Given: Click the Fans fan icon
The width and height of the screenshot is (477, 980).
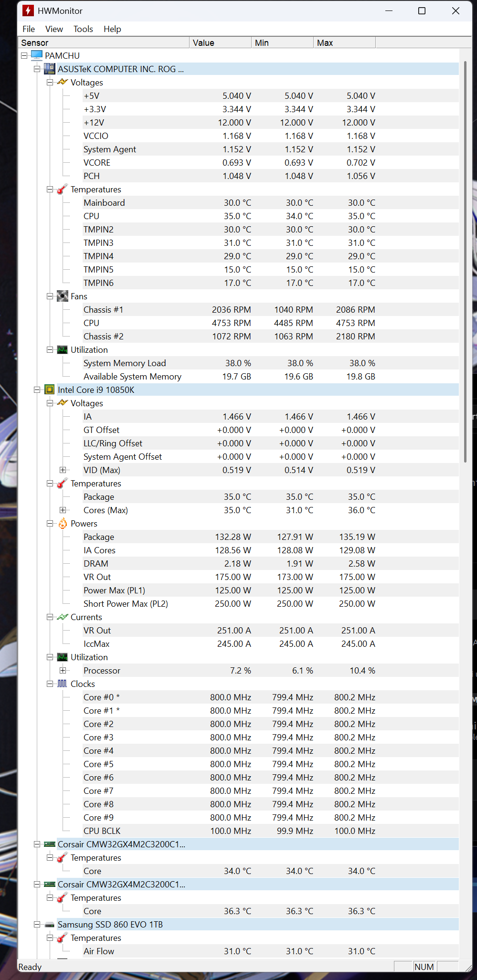Looking at the screenshot, I should point(63,296).
